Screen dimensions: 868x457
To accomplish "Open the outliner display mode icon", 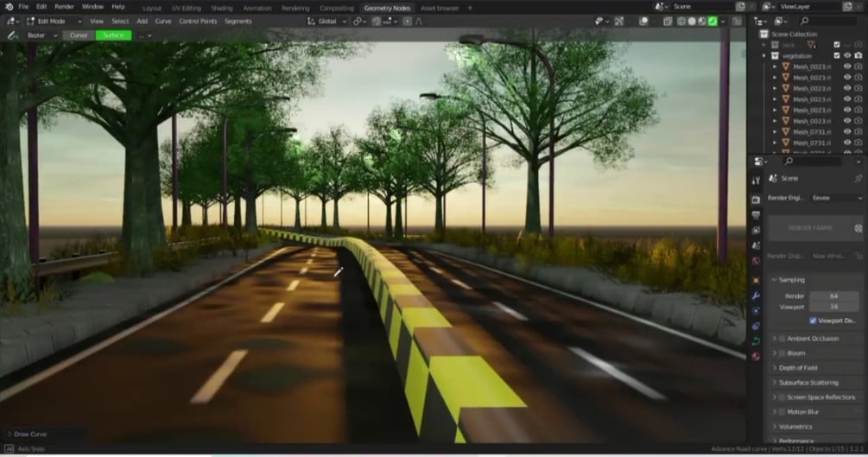I will (781, 21).
